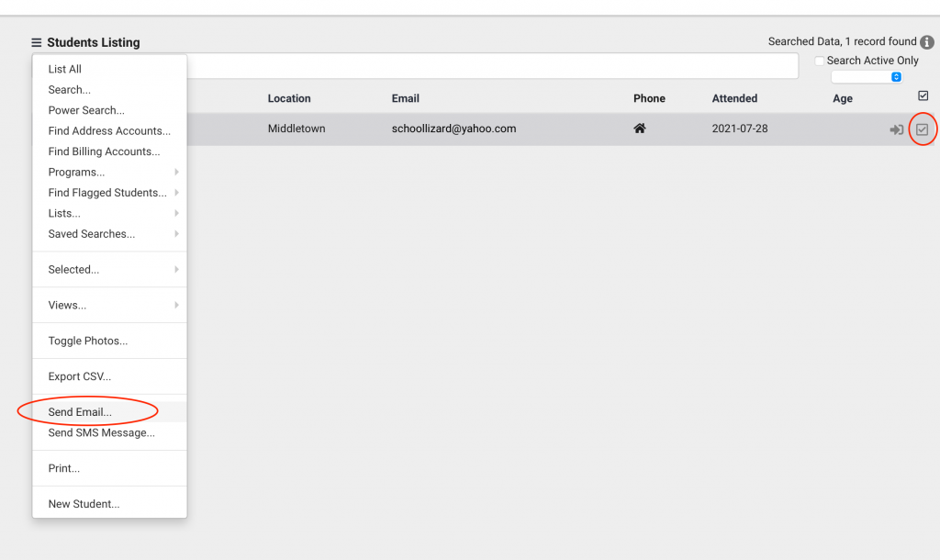Toggle the select-all checkbox in the header

(x=923, y=95)
